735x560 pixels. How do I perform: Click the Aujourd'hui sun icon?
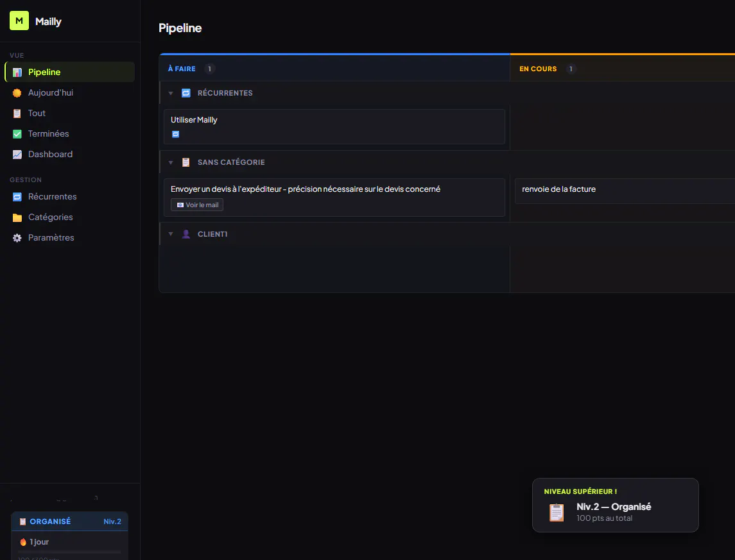pyautogui.click(x=17, y=93)
